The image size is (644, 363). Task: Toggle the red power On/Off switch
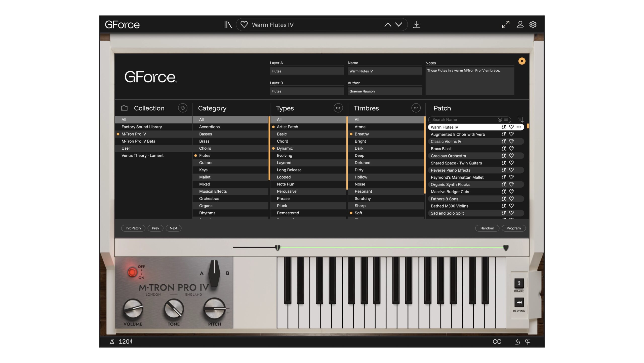[132, 272]
